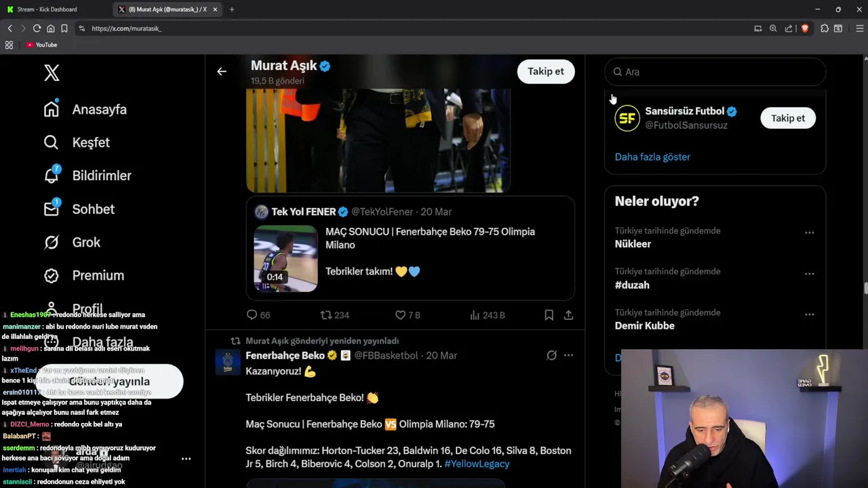Grab the page vertical scrollbar thumb
Image resolution: width=868 pixels, height=488 pixels.
[x=865, y=288]
